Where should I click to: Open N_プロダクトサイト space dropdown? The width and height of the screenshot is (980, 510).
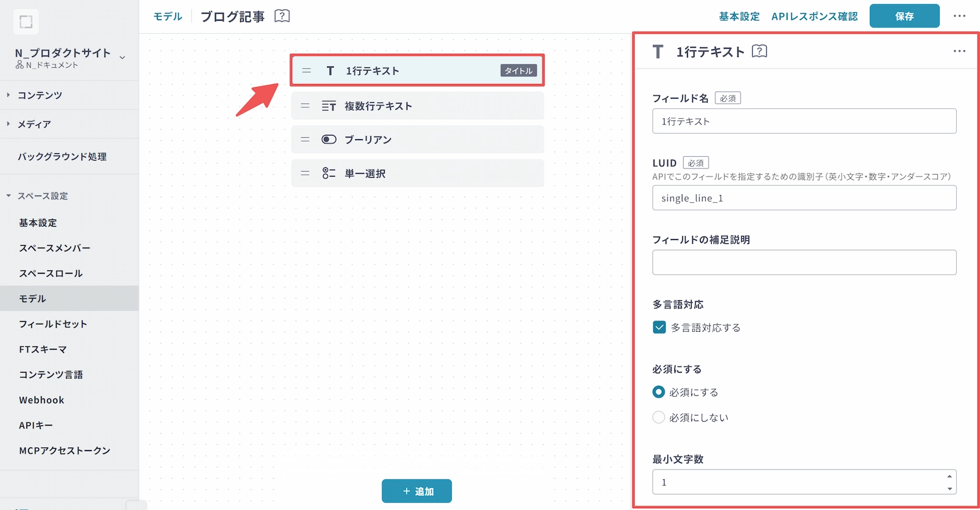pyautogui.click(x=123, y=58)
